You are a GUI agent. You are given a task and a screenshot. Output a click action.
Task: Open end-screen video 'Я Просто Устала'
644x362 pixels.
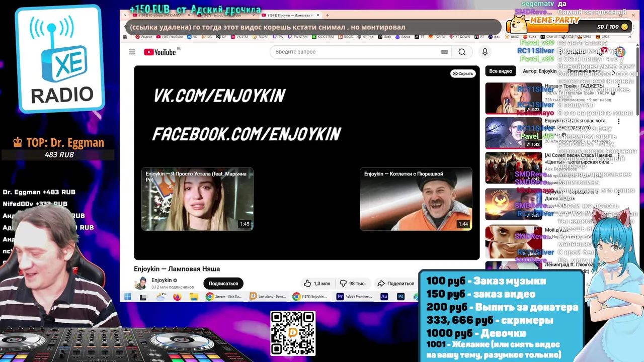click(197, 199)
